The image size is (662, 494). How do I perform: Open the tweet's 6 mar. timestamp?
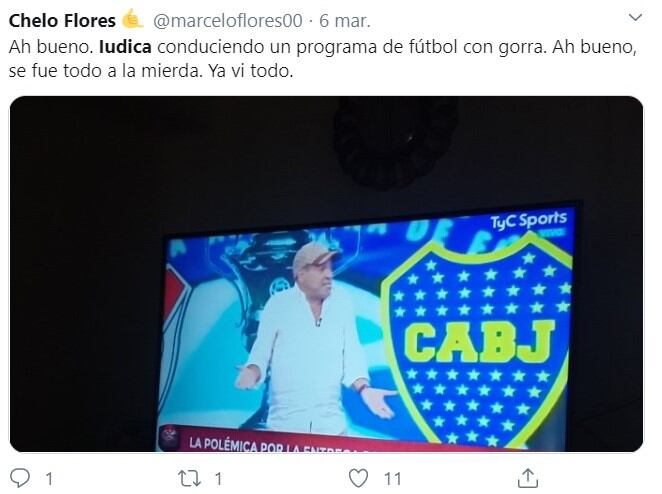(345, 20)
